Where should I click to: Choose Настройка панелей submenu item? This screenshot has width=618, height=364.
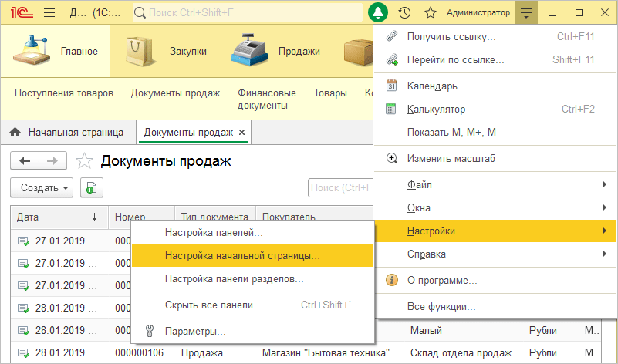[252, 232]
